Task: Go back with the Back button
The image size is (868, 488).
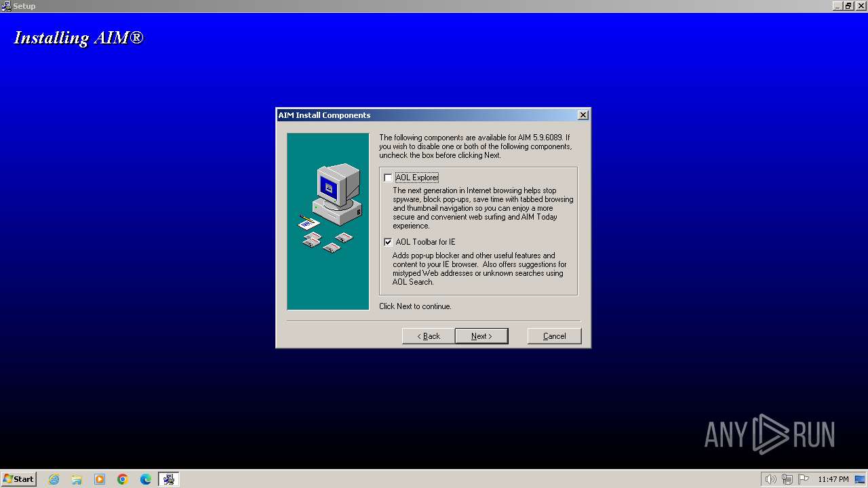Action: coord(428,336)
